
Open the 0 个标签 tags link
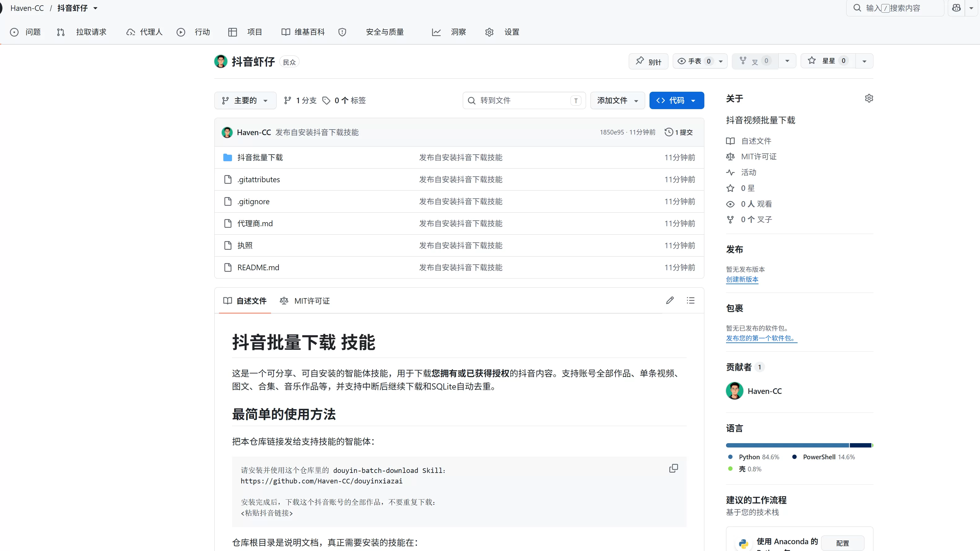pos(344,100)
